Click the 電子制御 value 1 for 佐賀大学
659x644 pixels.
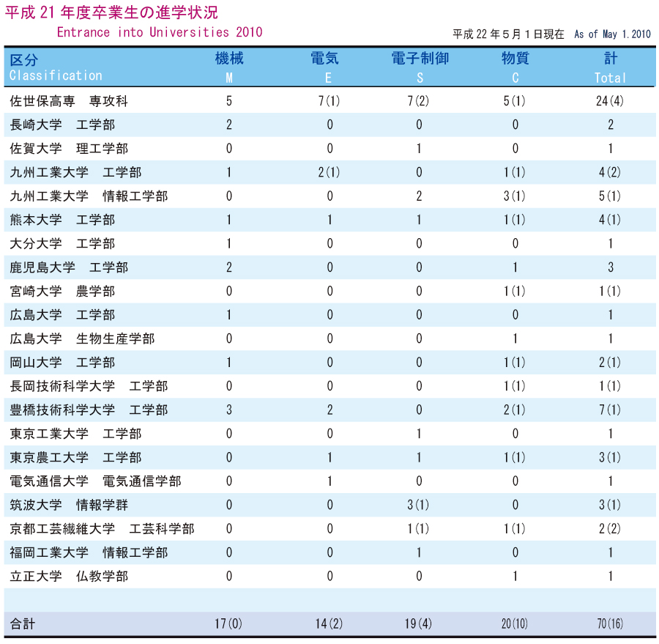pyautogui.click(x=419, y=149)
